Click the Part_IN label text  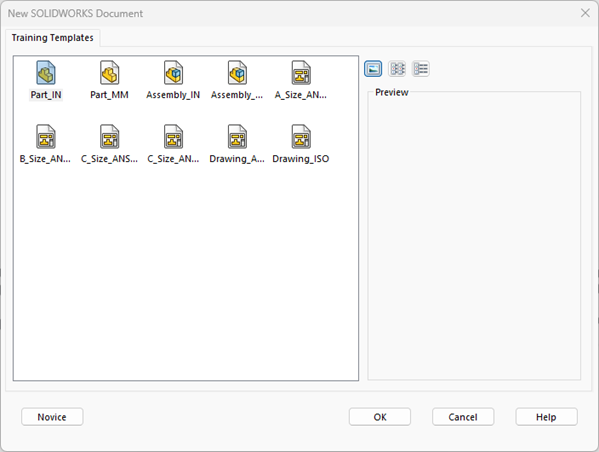tap(46, 95)
